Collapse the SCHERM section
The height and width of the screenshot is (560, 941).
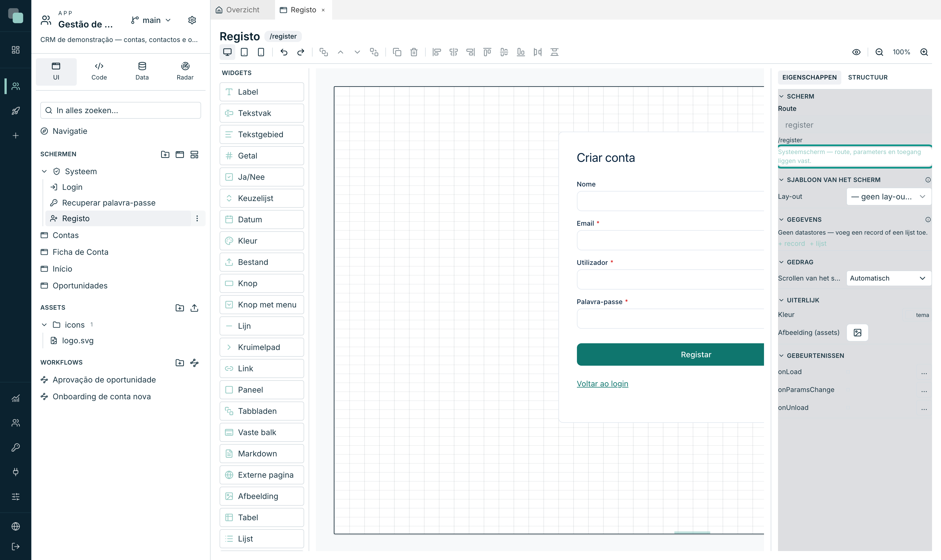click(x=781, y=96)
